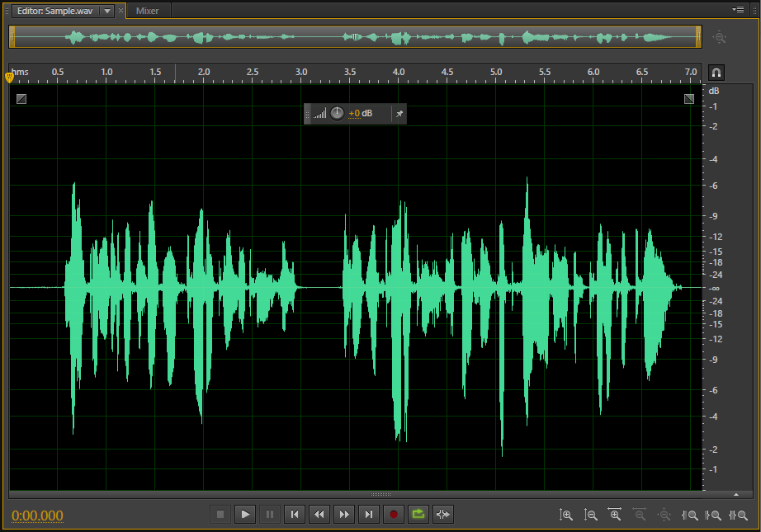The width and height of the screenshot is (761, 532).
Task: Select the Zoom Out (Amplitude) icon
Action: pos(591,515)
